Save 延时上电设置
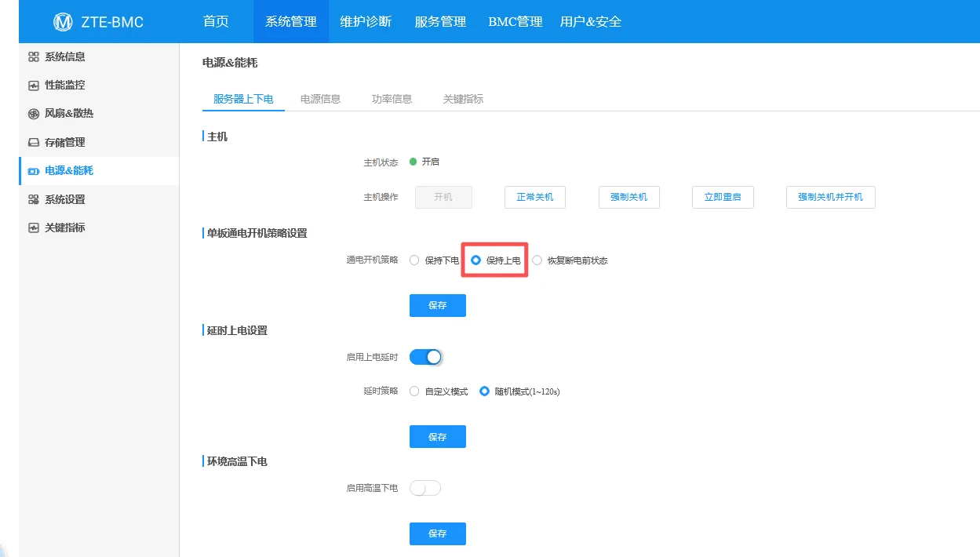The image size is (980, 557). [438, 436]
